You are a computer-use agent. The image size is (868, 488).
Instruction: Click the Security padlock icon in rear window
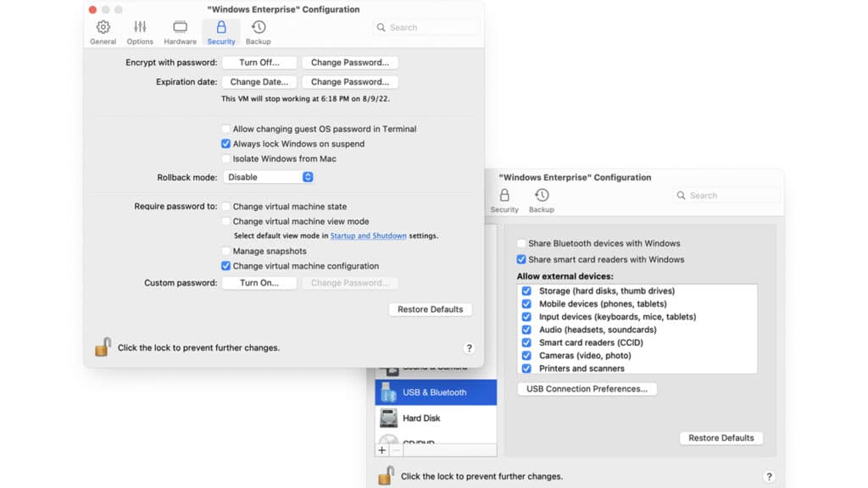[x=504, y=196]
